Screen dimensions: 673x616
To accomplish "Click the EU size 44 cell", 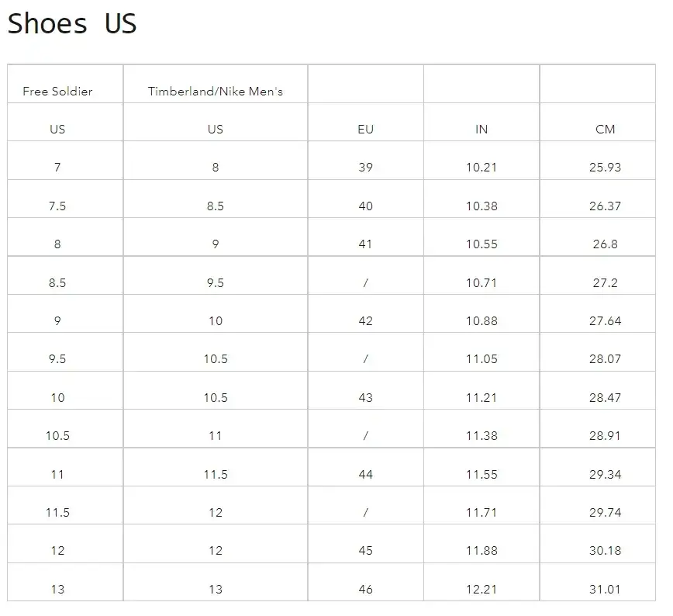I will pyautogui.click(x=366, y=475).
